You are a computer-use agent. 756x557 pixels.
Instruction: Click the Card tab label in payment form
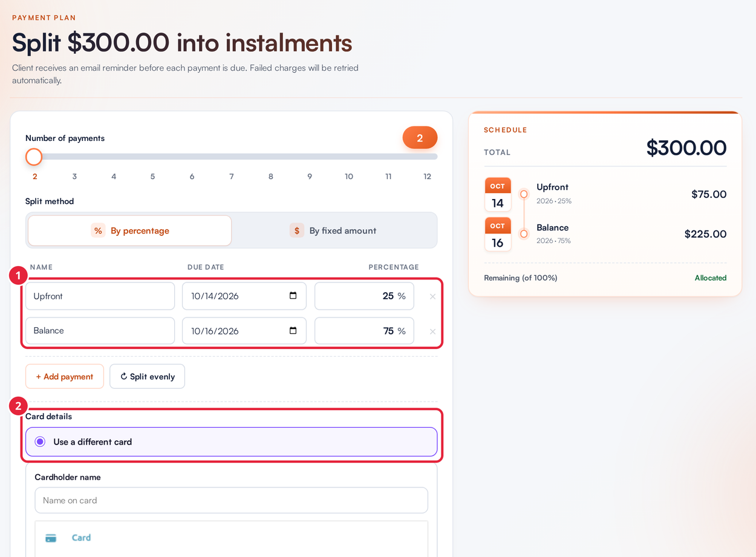[x=81, y=538]
